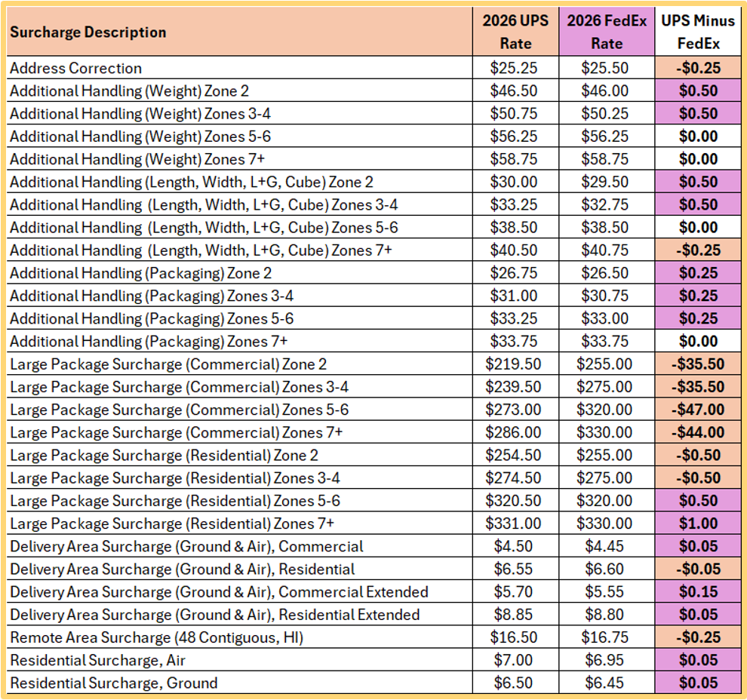Click the $0.15 difference cell
The image size is (747, 700).
(x=698, y=592)
